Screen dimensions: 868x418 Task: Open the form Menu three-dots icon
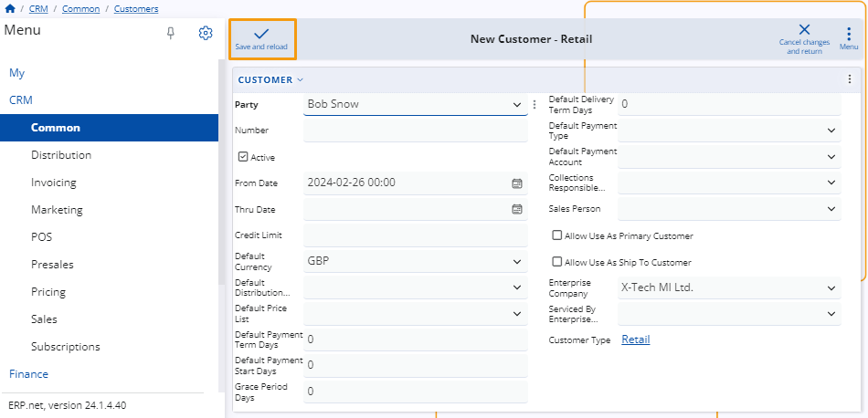[849, 33]
